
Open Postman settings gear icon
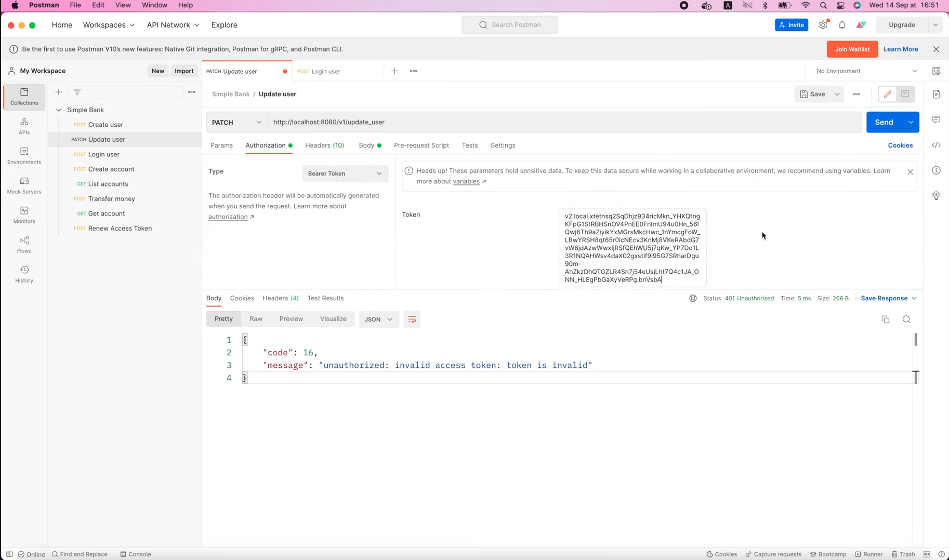(823, 24)
